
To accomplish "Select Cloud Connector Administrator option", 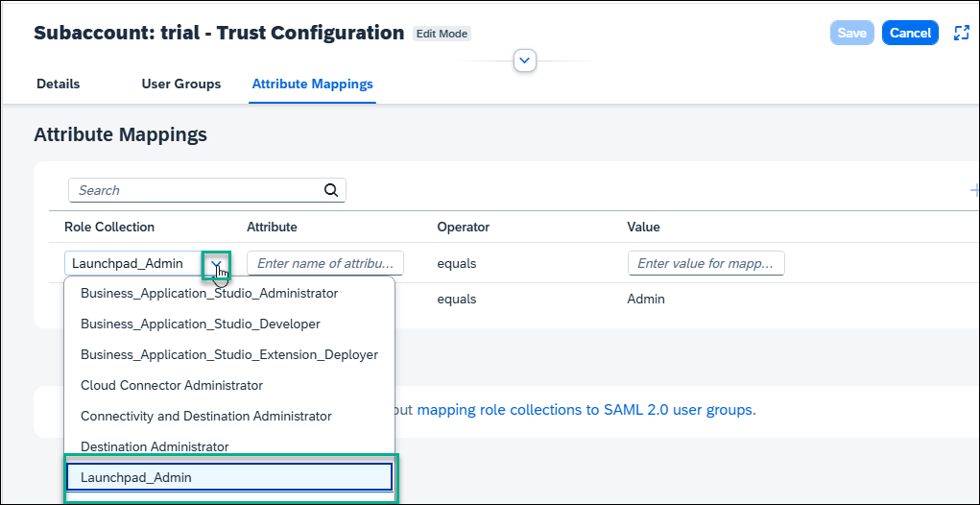I will 229,385.
